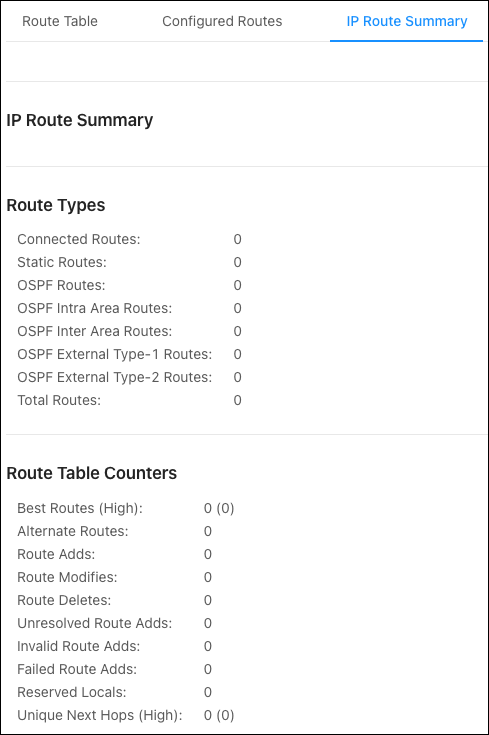
Task: Click the Unresolved Route Adds label
Action: (95, 623)
